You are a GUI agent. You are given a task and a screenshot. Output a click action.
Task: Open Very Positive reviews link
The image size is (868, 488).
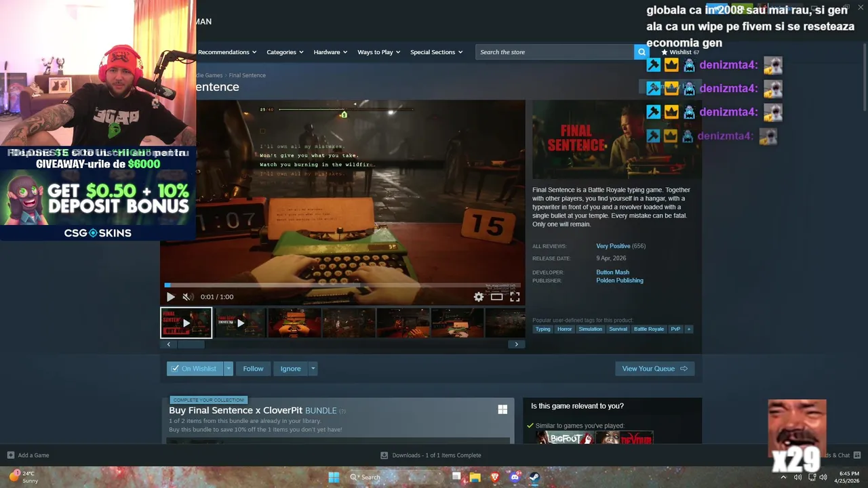[613, 246]
